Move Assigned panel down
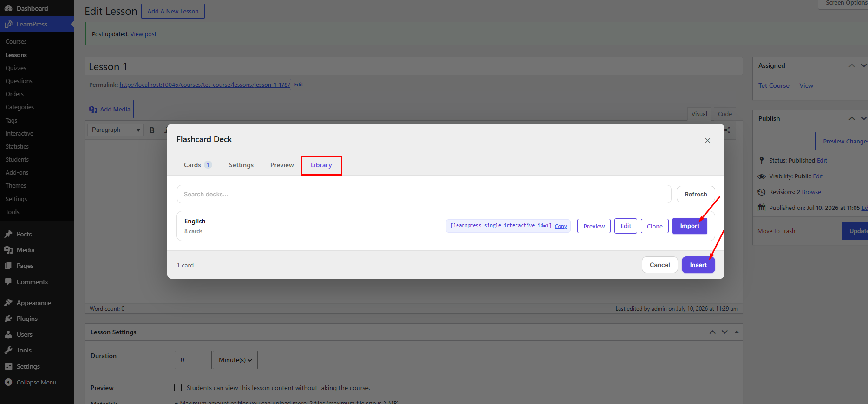Image resolution: width=868 pixels, height=404 pixels. coord(864,65)
